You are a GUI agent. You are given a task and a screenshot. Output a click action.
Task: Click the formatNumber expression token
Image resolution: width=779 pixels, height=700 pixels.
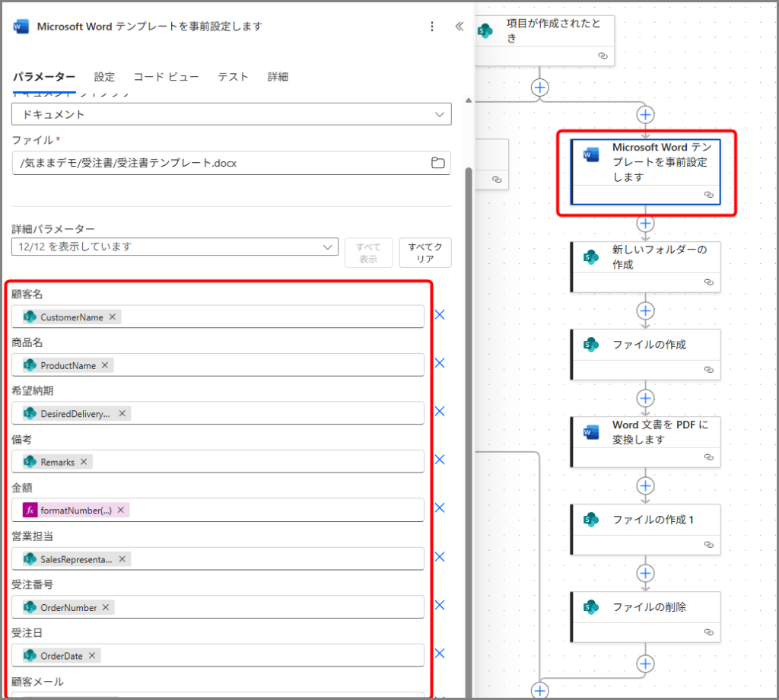pyautogui.click(x=75, y=511)
